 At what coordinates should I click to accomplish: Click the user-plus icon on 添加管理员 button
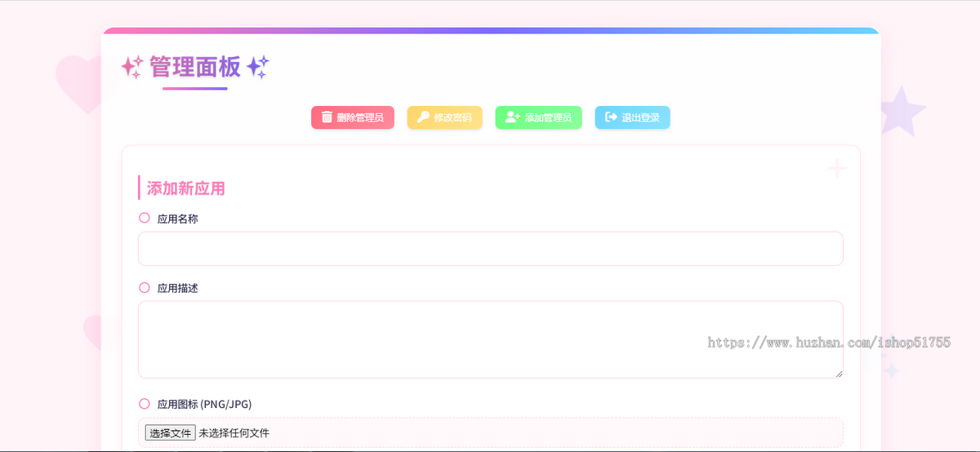(512, 117)
